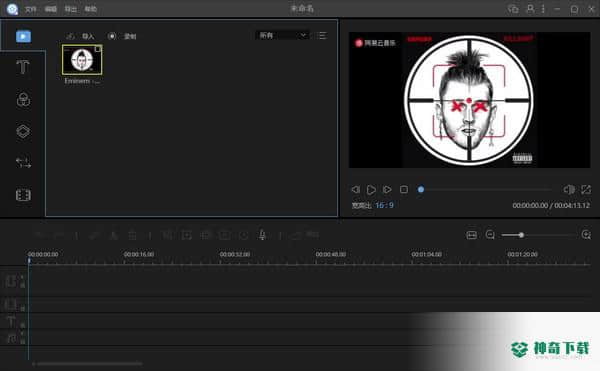
Task: Select the main video track icon
Action: coord(11,281)
